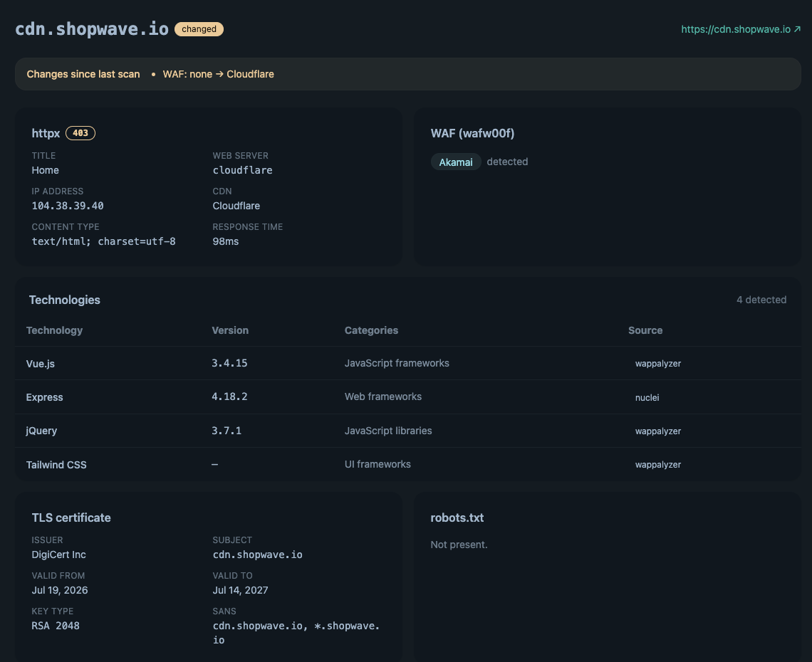
Task: Click Express version 4.18.2
Action: 229,397
